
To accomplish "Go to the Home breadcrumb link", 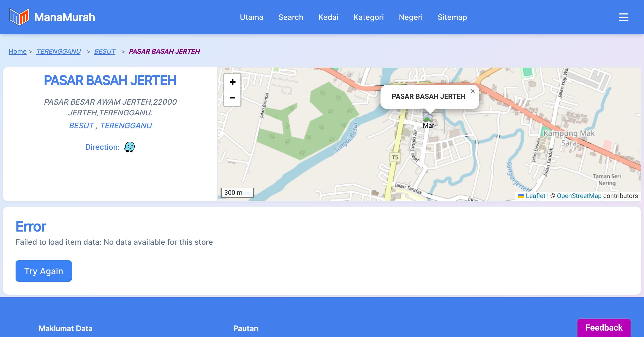I will [17, 51].
